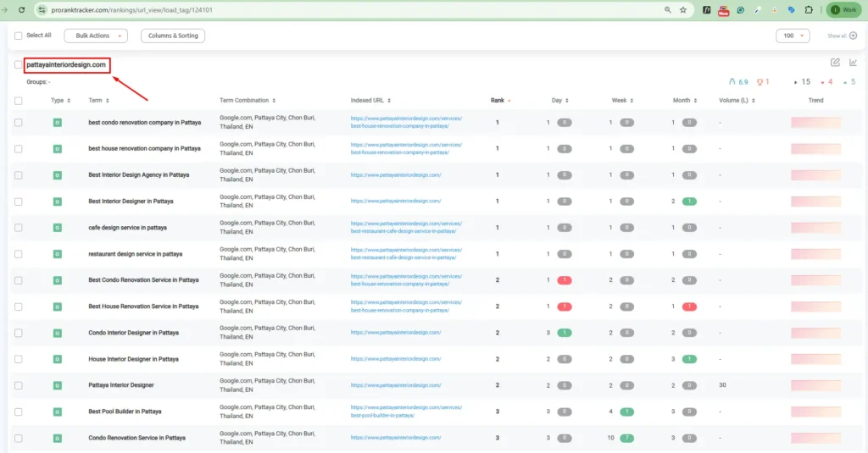Sort by the Indexed URL column
This screenshot has height=453, width=868.
pyautogui.click(x=370, y=100)
